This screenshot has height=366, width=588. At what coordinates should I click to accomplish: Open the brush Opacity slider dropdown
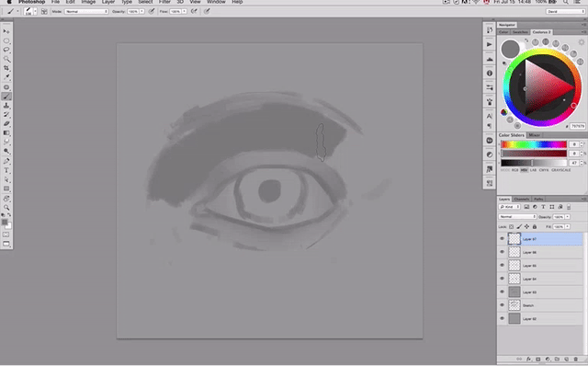pyautogui.click(x=141, y=12)
